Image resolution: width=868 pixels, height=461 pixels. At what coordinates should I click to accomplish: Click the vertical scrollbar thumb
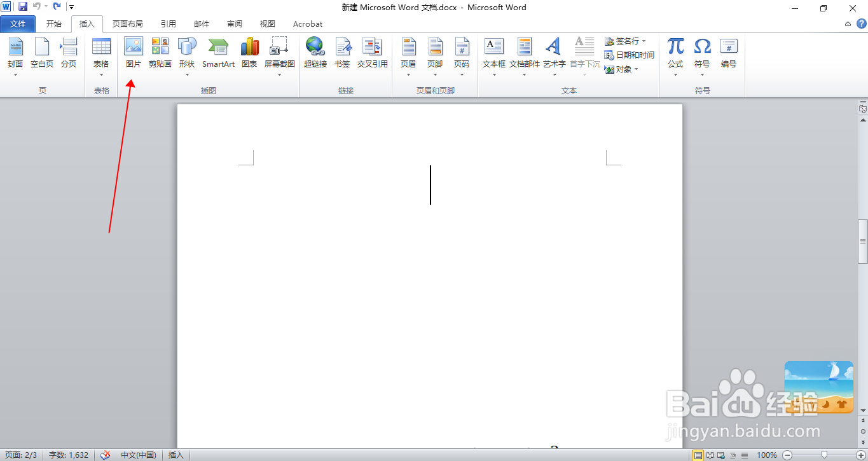[x=863, y=242]
